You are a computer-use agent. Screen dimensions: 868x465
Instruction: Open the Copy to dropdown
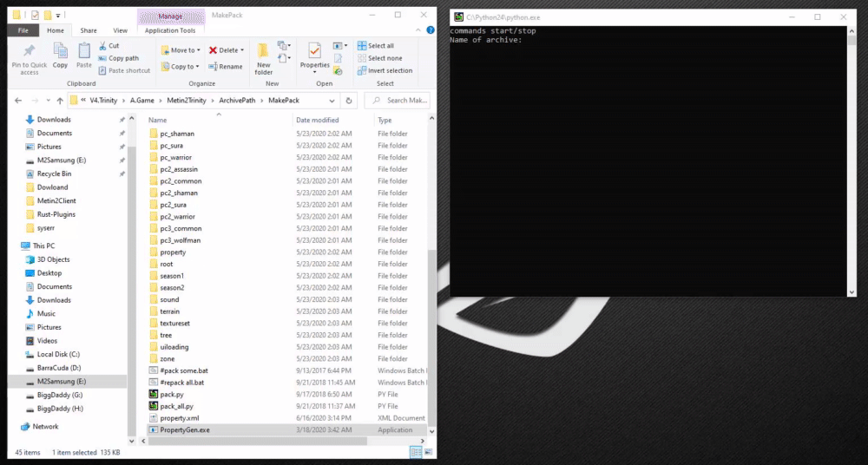[x=181, y=67]
